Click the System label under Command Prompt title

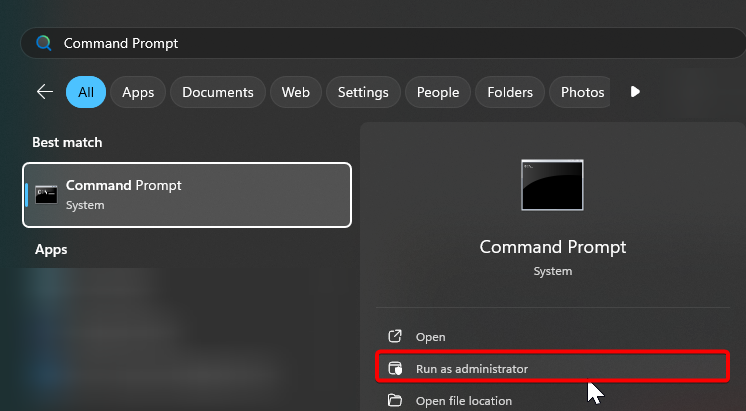click(553, 271)
